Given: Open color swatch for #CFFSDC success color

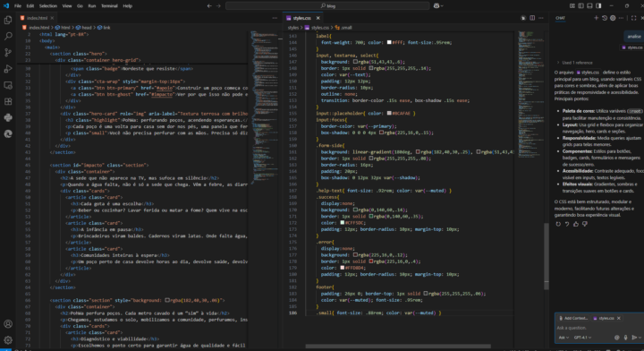Looking at the screenshot, I should [x=342, y=223].
